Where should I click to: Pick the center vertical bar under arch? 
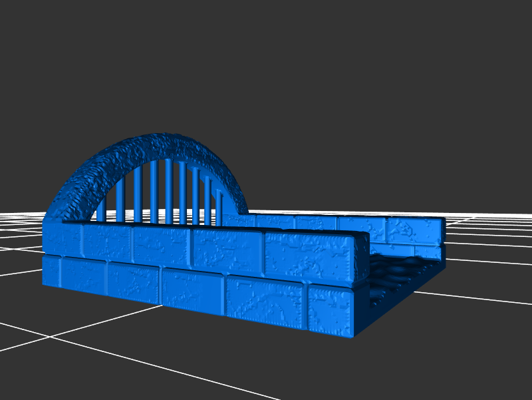168,190
